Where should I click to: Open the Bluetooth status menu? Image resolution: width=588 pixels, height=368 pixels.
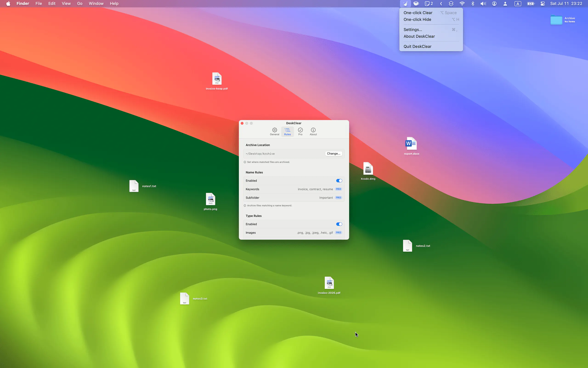pos(473,4)
